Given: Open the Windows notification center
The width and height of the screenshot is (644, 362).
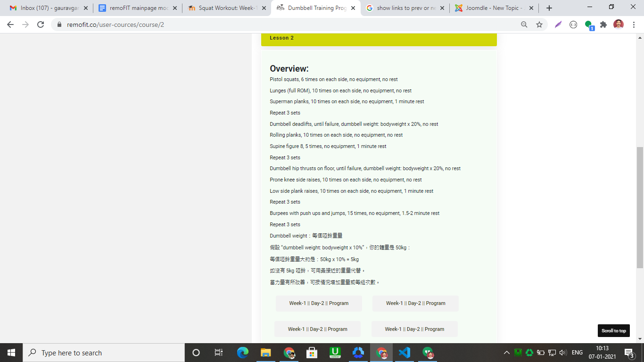Looking at the screenshot, I should [x=629, y=353].
